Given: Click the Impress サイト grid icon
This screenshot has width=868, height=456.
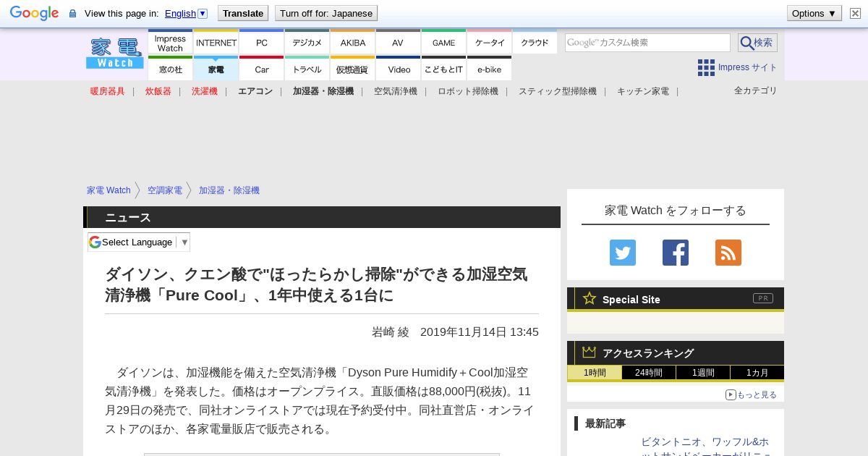Looking at the screenshot, I should pyautogui.click(x=706, y=67).
